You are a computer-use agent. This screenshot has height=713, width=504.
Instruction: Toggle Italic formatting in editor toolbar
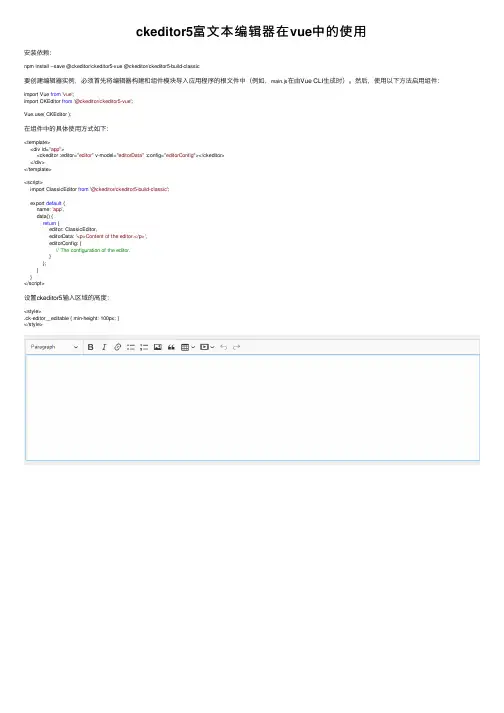pos(104,347)
